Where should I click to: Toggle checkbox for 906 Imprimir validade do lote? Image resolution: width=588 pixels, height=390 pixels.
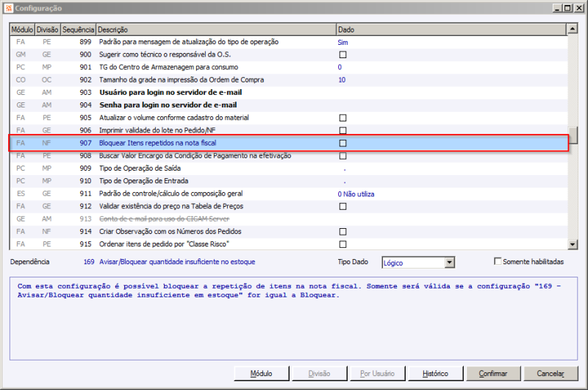343,131
